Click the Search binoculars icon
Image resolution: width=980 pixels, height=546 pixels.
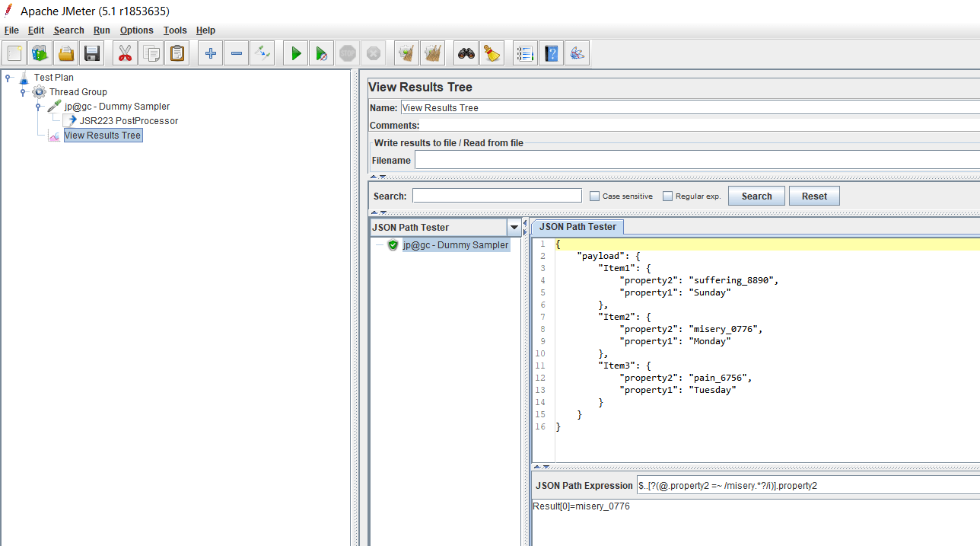(x=466, y=53)
